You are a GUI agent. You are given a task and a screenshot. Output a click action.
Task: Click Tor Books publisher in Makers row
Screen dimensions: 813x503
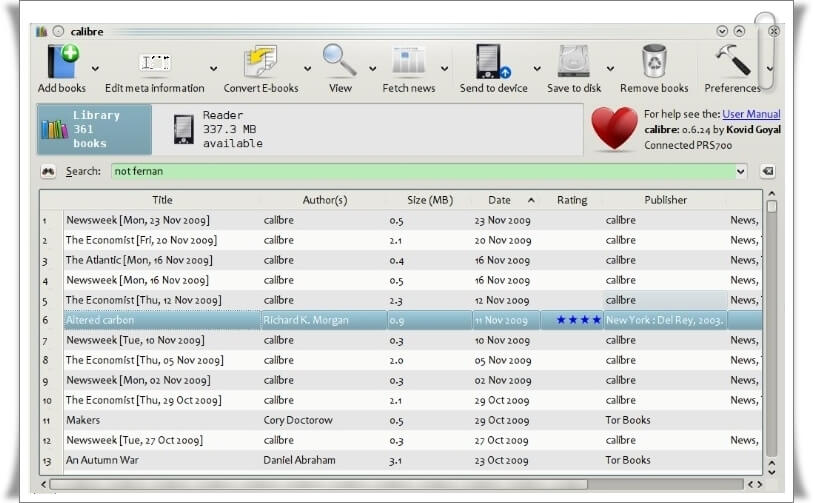click(627, 421)
